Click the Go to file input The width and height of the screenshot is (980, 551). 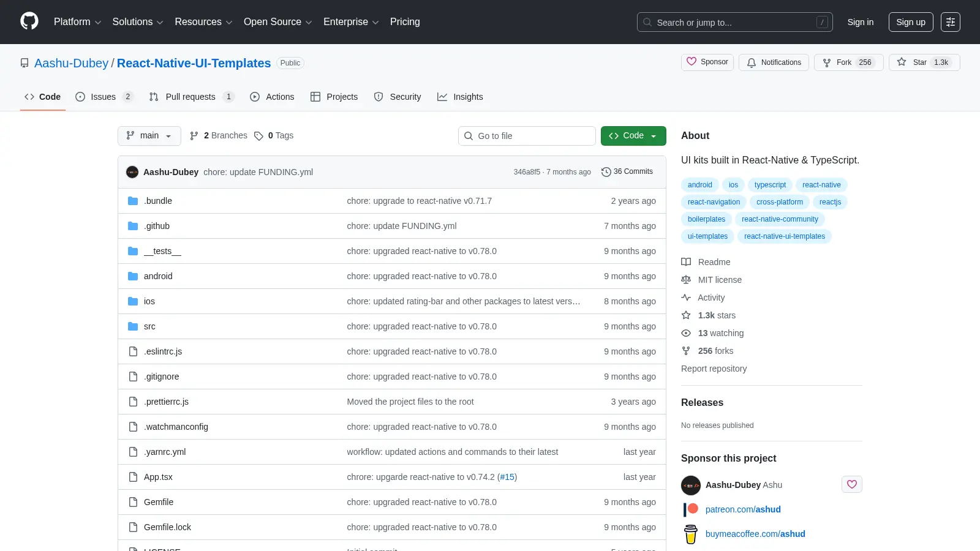click(x=527, y=136)
